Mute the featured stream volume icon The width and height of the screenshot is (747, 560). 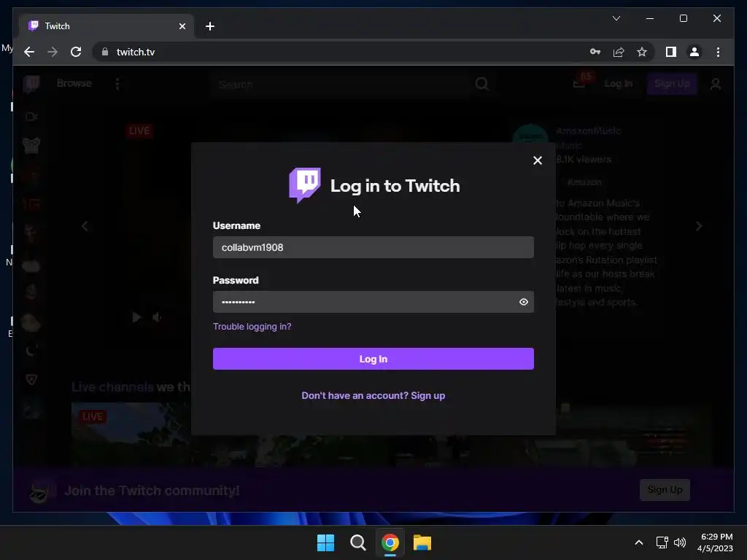tap(157, 317)
